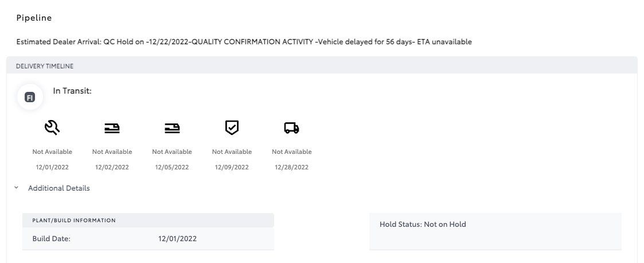Image resolution: width=644 pixels, height=263 pixels.
Task: Click the wrench build stage icon
Action: [52, 127]
